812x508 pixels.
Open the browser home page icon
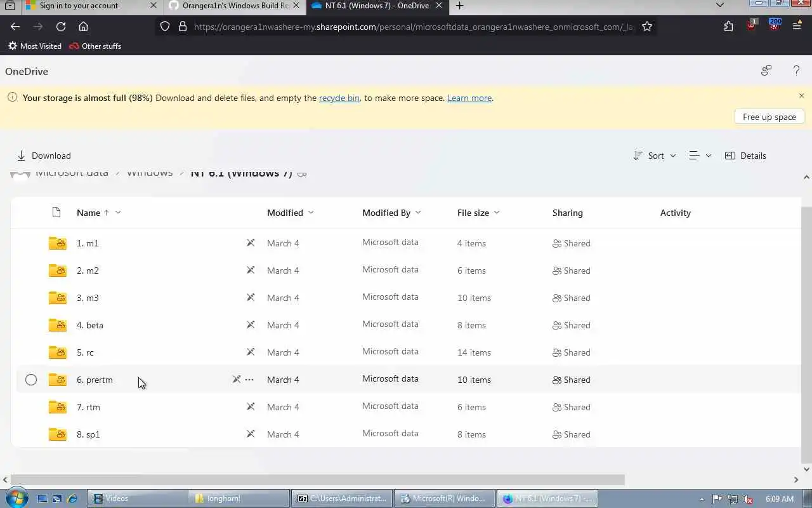(x=83, y=27)
